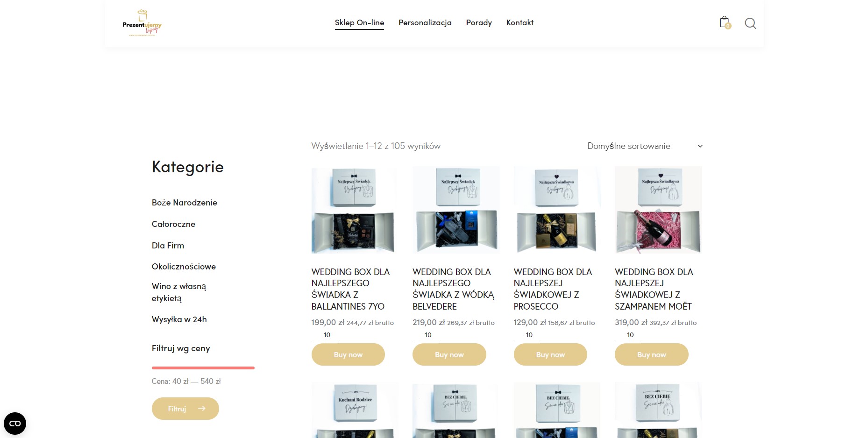Click the price filter slider bar

pyautogui.click(x=203, y=368)
